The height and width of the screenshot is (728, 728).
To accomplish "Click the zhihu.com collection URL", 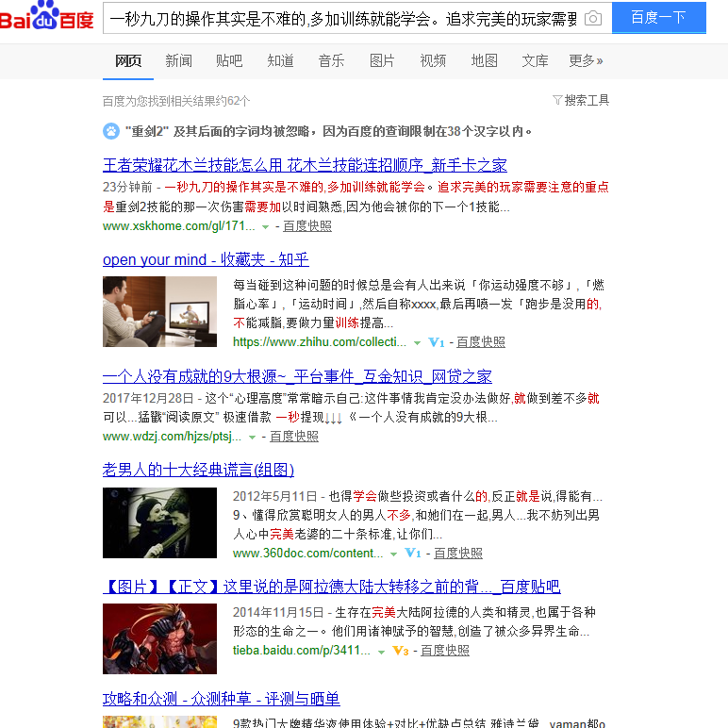I will (x=320, y=342).
